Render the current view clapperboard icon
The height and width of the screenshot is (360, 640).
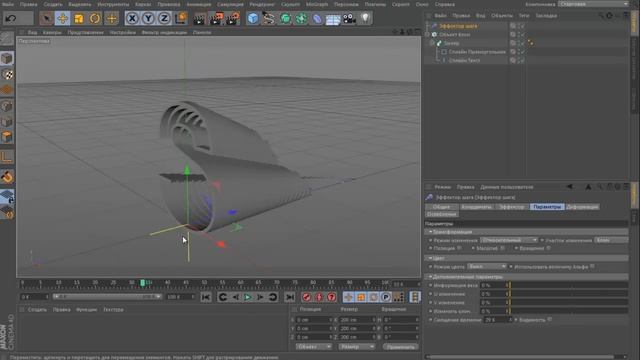coord(200,18)
